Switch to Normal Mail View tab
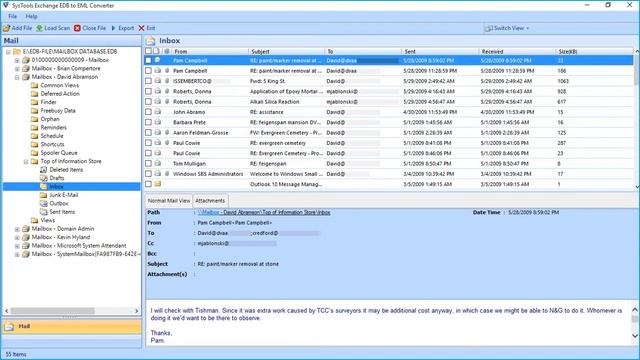The height and width of the screenshot is (360, 640). coord(169,201)
